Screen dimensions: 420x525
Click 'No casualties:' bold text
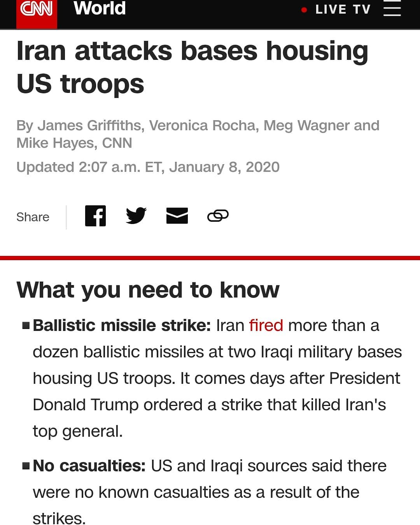[x=89, y=465]
